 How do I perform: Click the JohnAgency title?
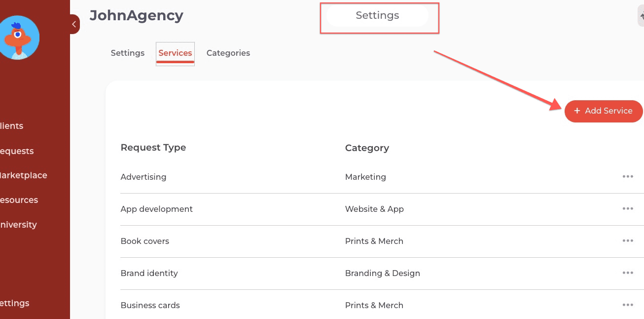click(x=136, y=16)
